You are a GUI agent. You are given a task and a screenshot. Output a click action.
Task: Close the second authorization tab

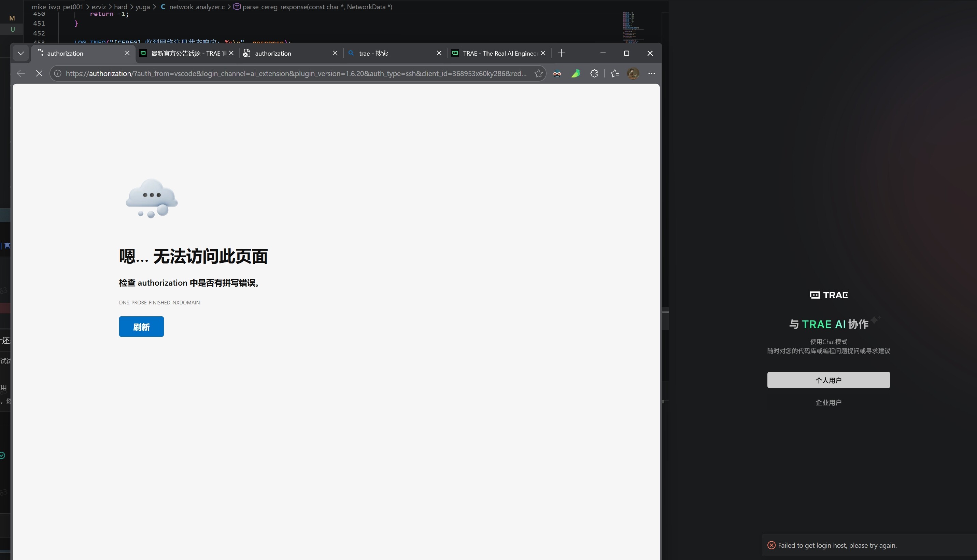(x=335, y=53)
